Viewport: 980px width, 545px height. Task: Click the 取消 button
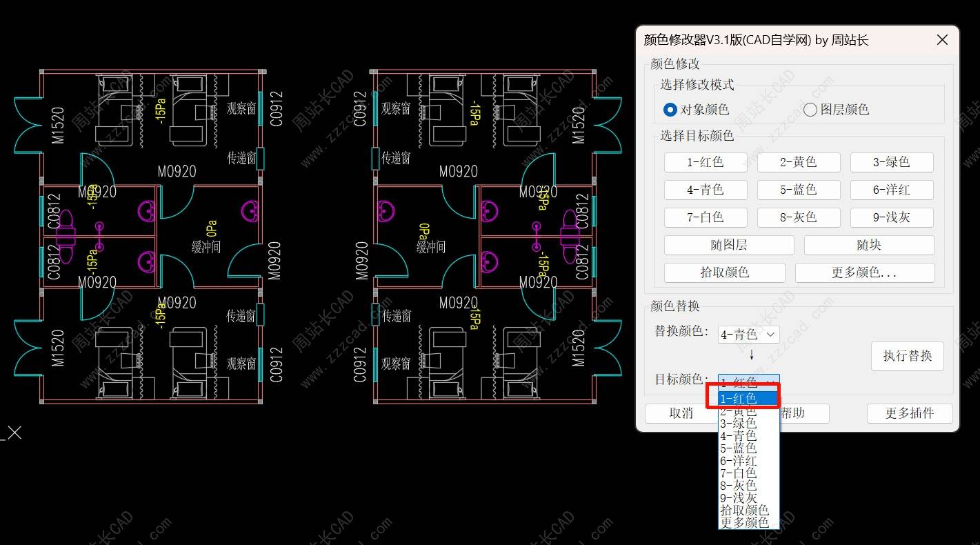pyautogui.click(x=681, y=413)
